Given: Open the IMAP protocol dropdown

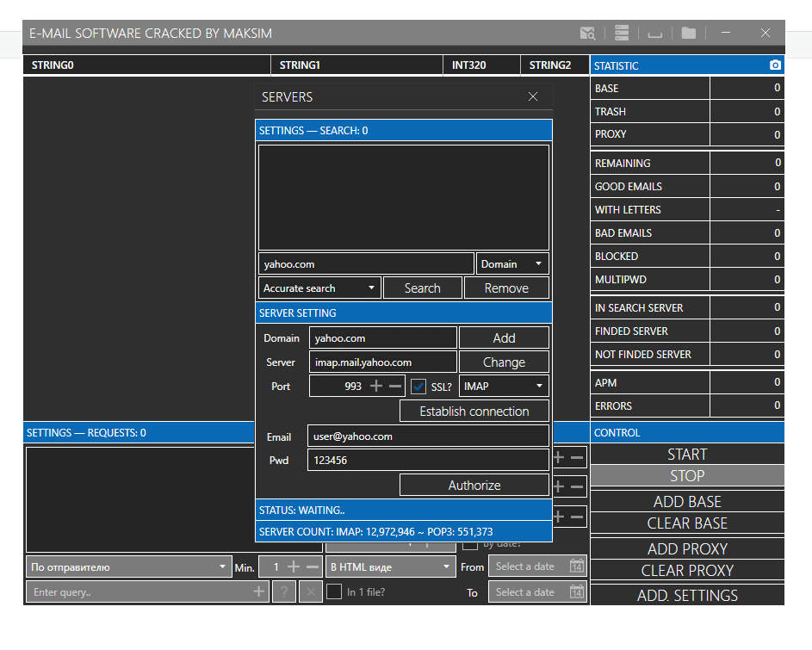Looking at the screenshot, I should point(504,387).
